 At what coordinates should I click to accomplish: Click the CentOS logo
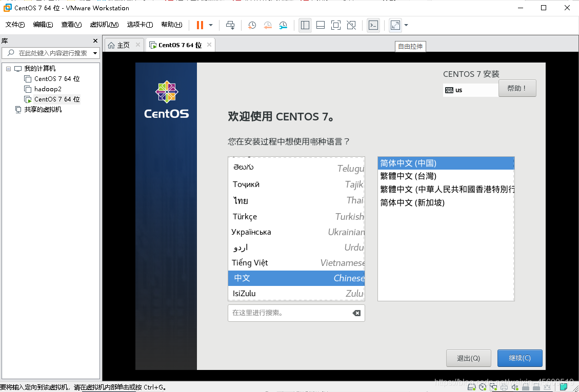167,99
